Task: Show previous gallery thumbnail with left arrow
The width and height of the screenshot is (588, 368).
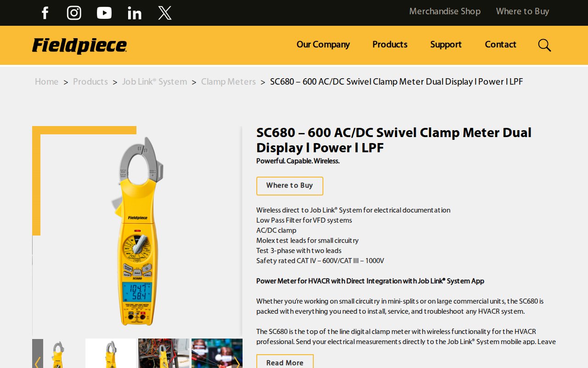Action: pos(38,362)
